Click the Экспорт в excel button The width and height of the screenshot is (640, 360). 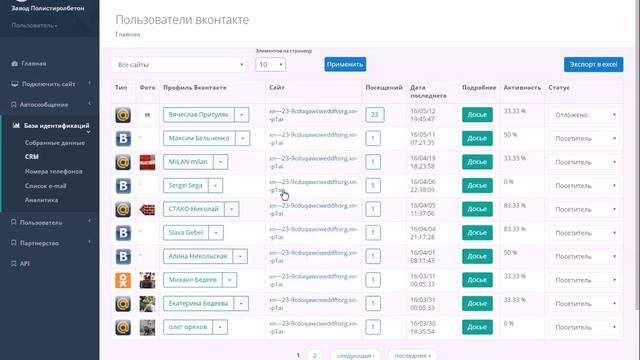pyautogui.click(x=593, y=64)
